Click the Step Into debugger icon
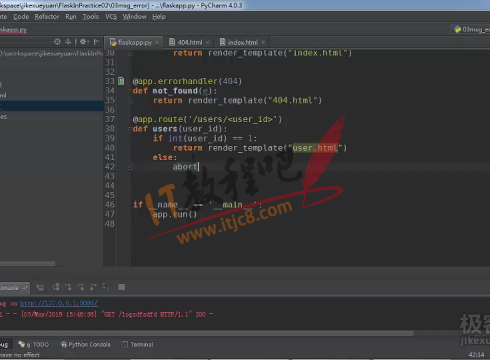490x360 pixels. coord(68,287)
